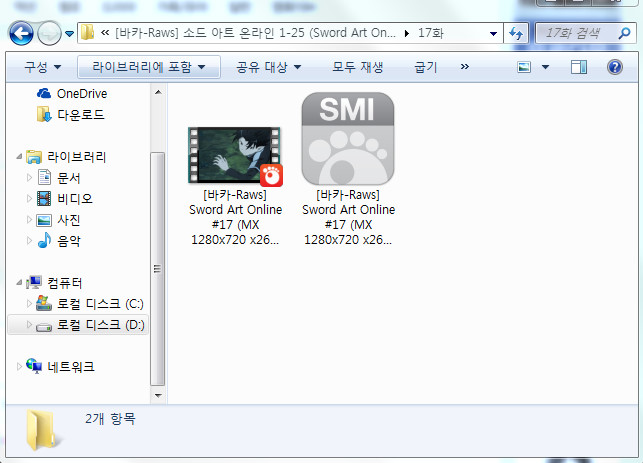Toggle the preview pane icon

579,67
